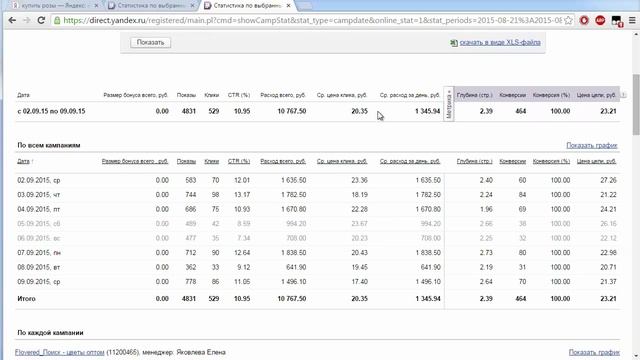
Task: Sort by 'Глубина (стр.)' column
Action: coord(474,161)
